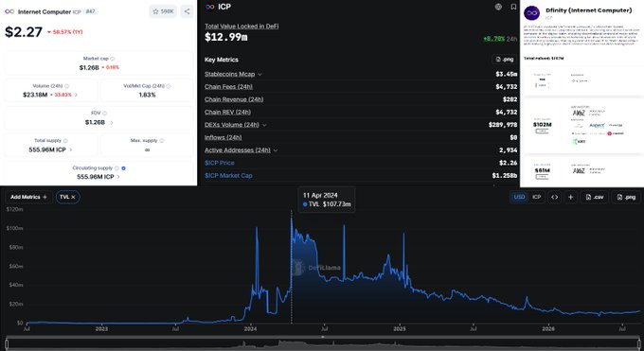Download the TVL chart as .png
Image resolution: width=644 pixels, height=351 pixels.
(x=626, y=197)
